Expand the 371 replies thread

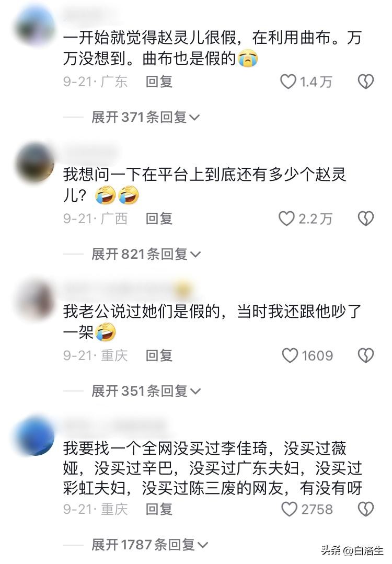[146, 117]
